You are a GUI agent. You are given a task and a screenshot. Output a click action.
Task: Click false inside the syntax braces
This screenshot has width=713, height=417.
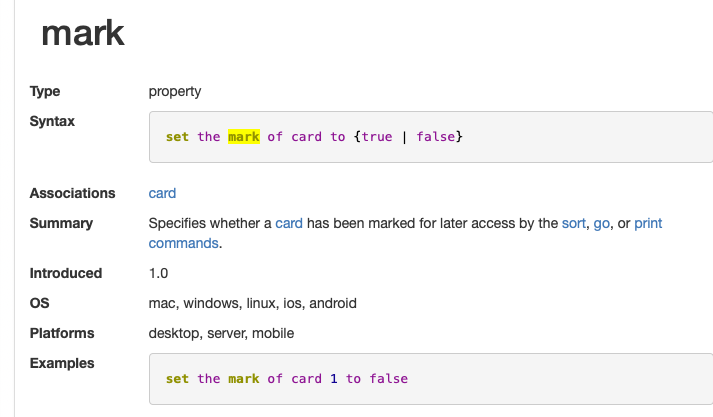[436, 137]
